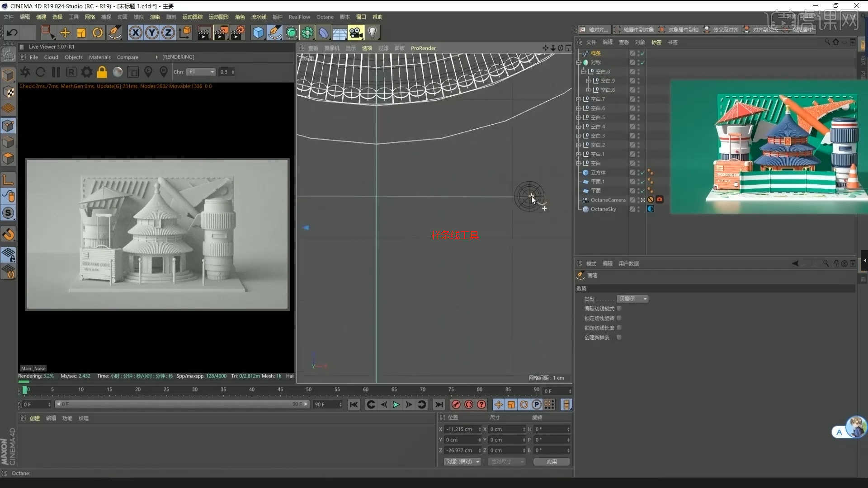Viewport: 868px width, 488px height.
Task: Click the spline pen tool icon
Action: [274, 33]
